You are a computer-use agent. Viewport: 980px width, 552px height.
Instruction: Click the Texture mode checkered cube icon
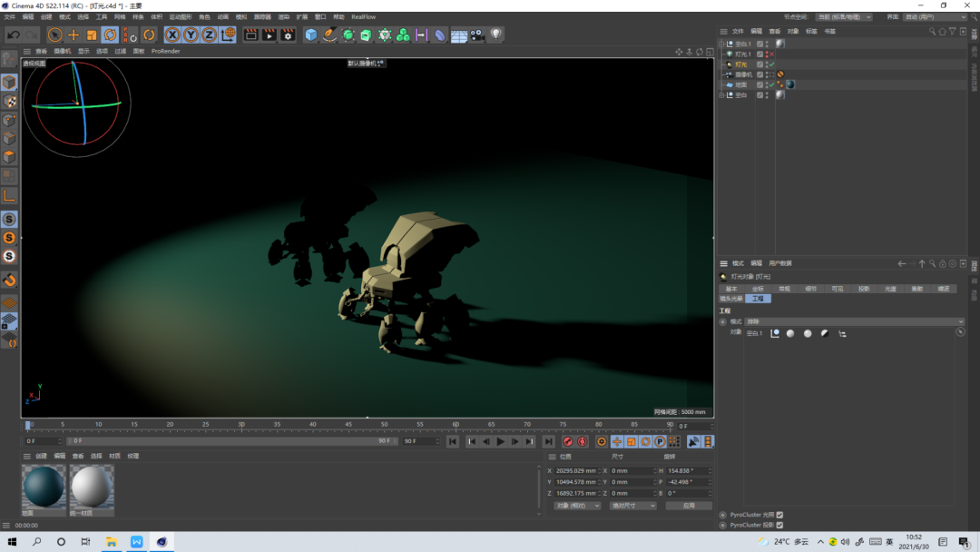point(9,102)
